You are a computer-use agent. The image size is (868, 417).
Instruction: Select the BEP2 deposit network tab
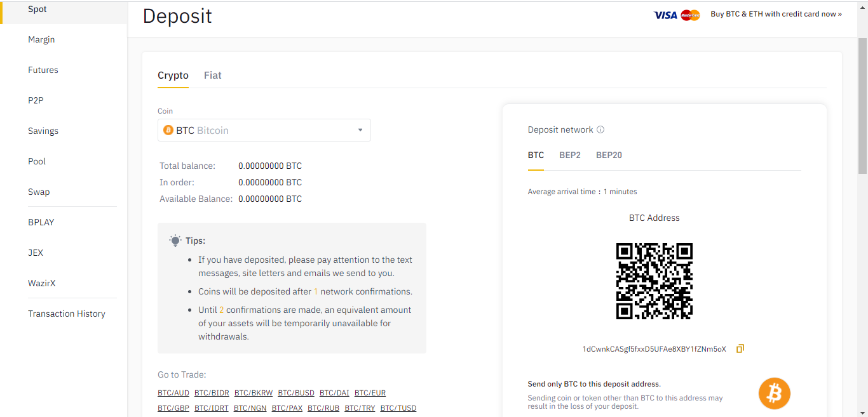coord(570,155)
